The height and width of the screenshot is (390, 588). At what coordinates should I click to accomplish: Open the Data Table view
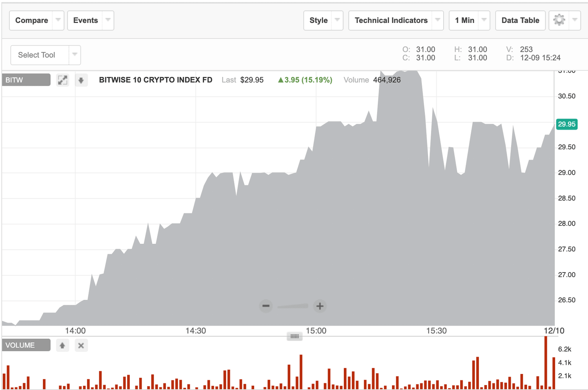tap(520, 20)
